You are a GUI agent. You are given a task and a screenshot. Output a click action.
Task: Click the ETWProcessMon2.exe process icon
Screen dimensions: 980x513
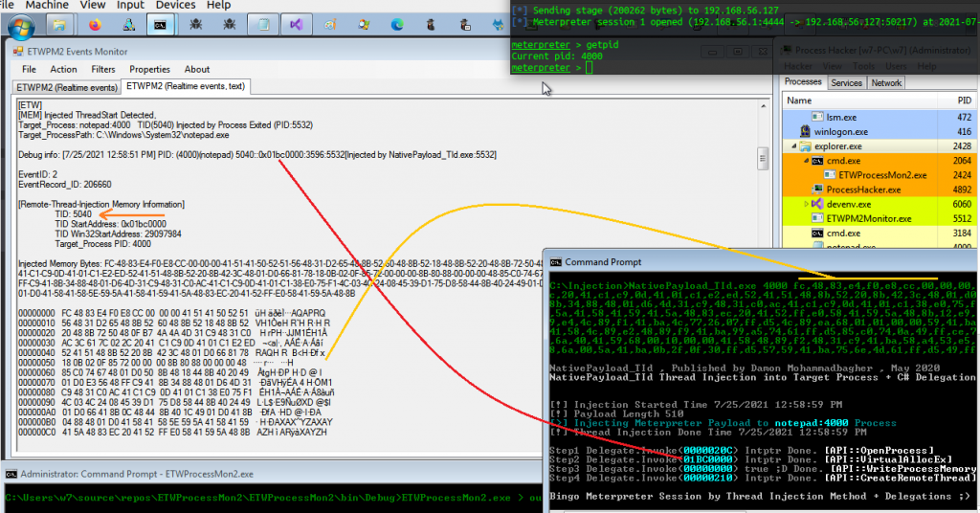pyautogui.click(x=830, y=175)
